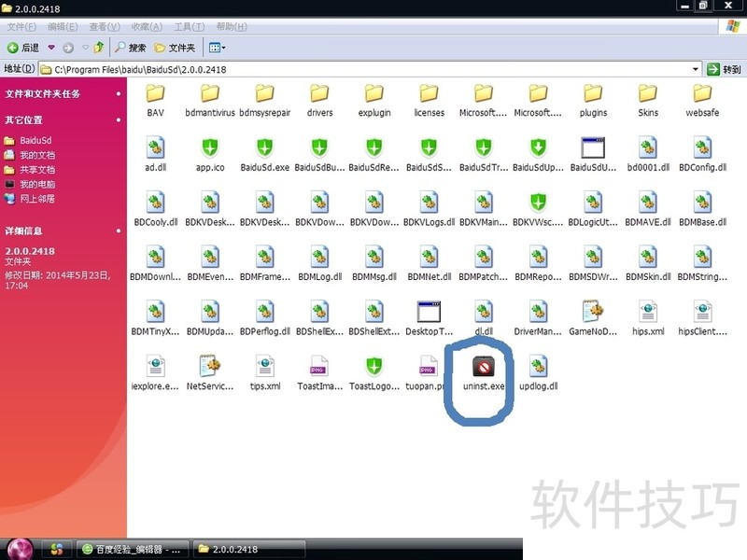The width and height of the screenshot is (747, 560).
Task: Open the back history dropdown arrow
Action: pyautogui.click(x=51, y=48)
